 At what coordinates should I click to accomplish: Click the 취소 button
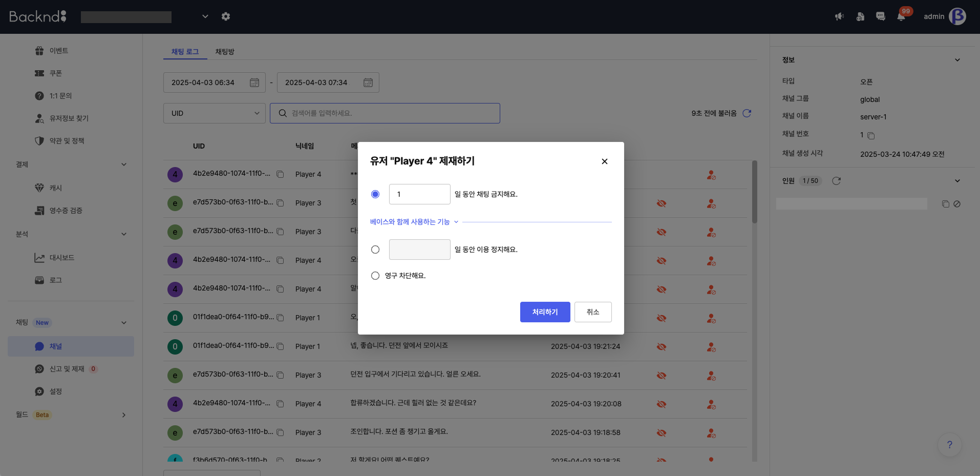[593, 312]
